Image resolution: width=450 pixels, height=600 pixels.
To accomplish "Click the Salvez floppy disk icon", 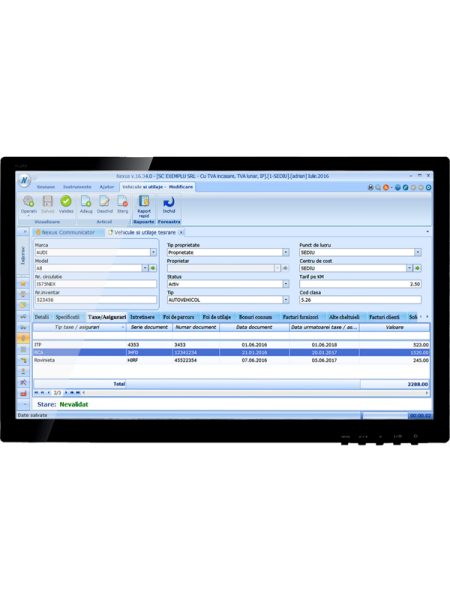I will [x=47, y=201].
